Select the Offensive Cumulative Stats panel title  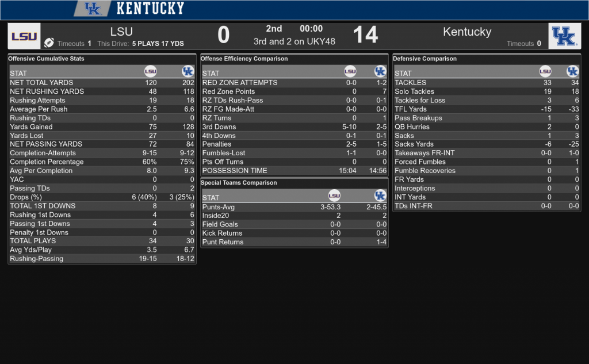click(x=46, y=59)
